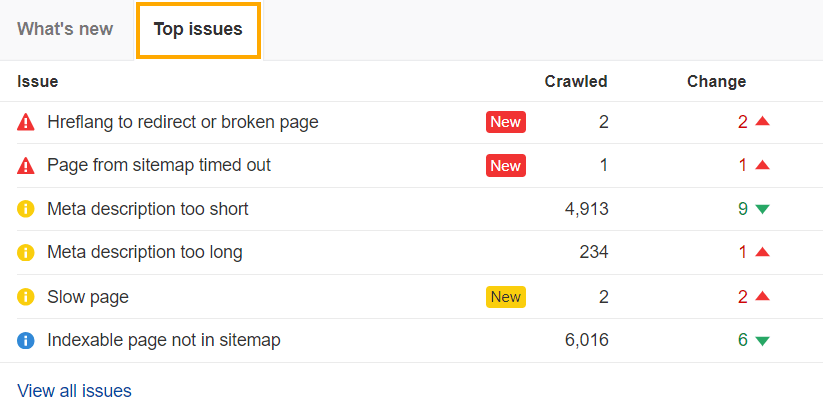Click the green down arrow in Indexable page row
Viewport: 823px width, 414px height.
[x=763, y=341]
